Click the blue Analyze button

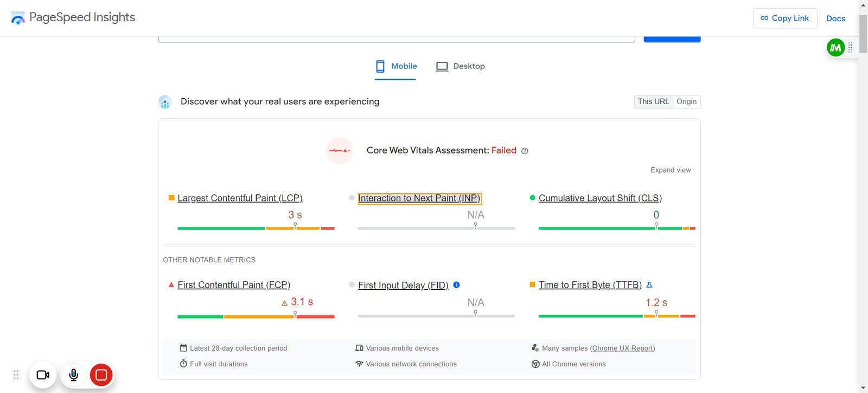pyautogui.click(x=672, y=39)
